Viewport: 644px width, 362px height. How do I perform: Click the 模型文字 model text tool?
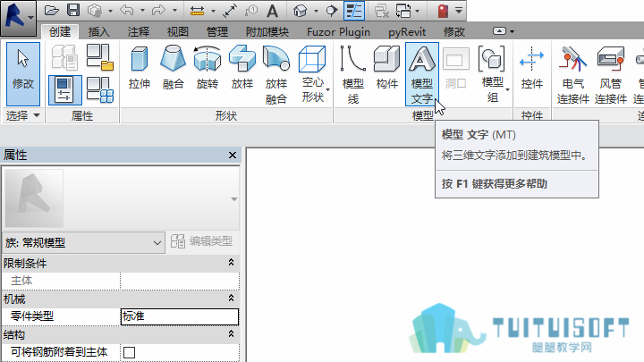[x=422, y=75]
